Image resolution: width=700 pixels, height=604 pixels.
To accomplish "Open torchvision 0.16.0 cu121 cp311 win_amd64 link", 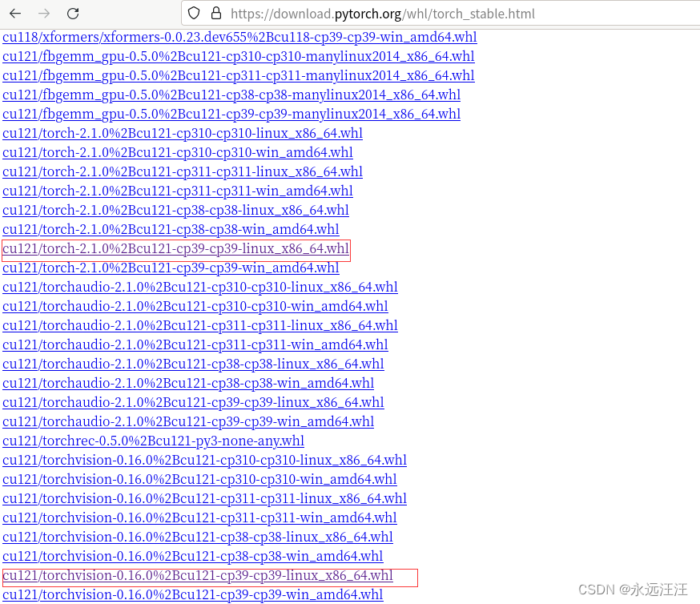I will (x=199, y=517).
